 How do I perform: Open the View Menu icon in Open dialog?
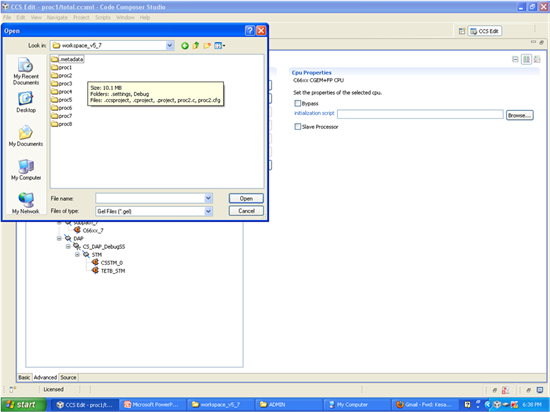tap(220, 46)
